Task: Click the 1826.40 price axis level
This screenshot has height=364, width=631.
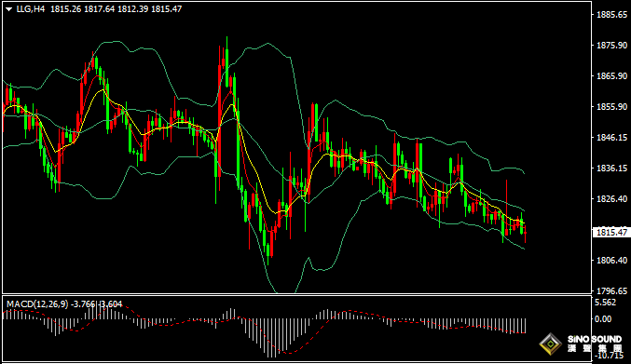Action: click(611, 199)
